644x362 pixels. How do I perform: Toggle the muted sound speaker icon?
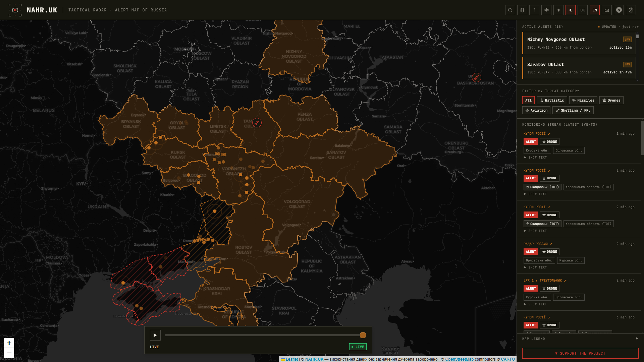click(546, 10)
